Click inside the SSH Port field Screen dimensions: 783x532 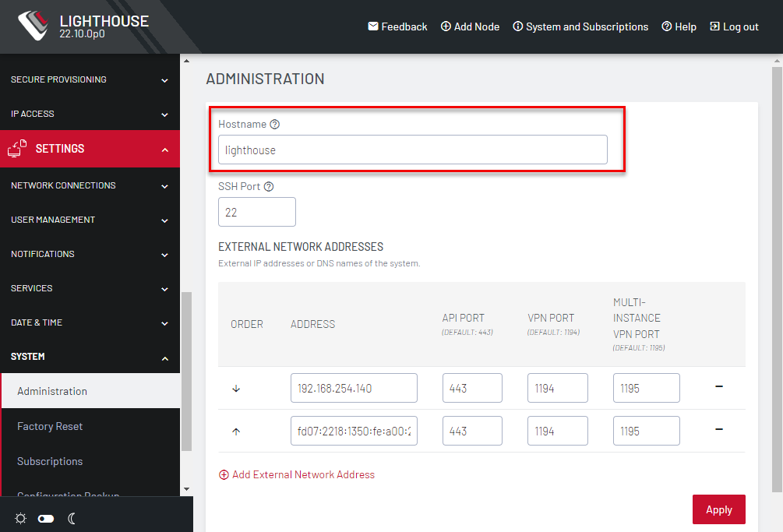(257, 211)
